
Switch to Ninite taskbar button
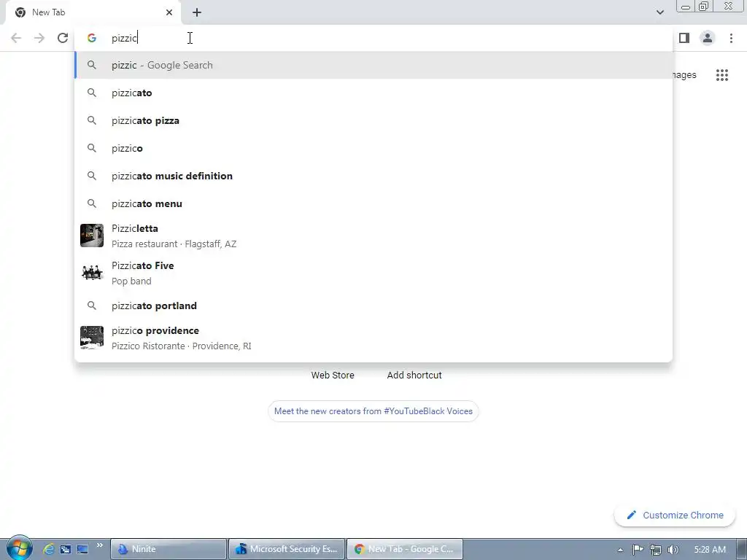tap(169, 549)
